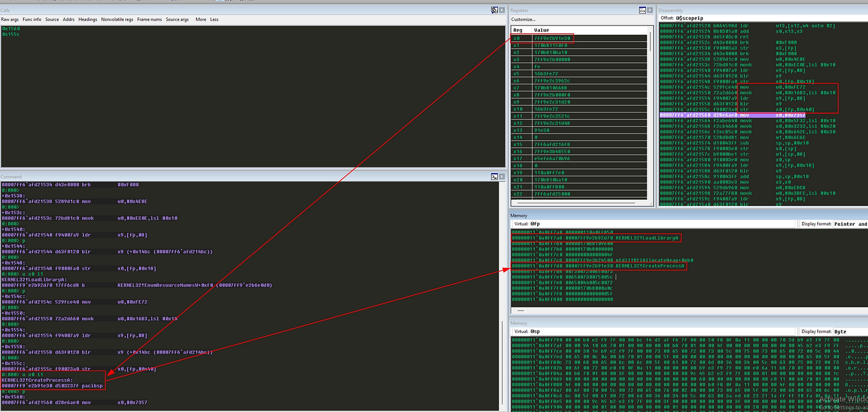Toggle Nonvolatile regs in Calls toolbar
The image size is (868, 412).
(117, 19)
